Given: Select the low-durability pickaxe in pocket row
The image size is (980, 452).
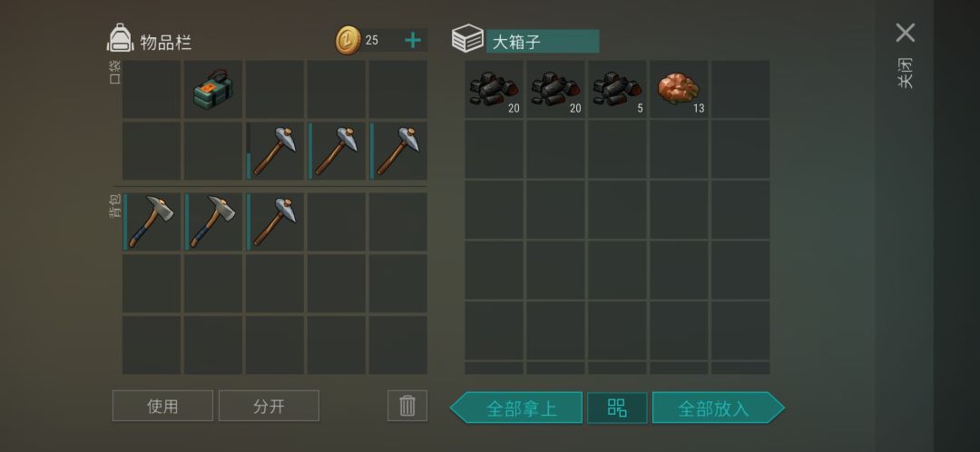Looking at the screenshot, I should (x=274, y=151).
